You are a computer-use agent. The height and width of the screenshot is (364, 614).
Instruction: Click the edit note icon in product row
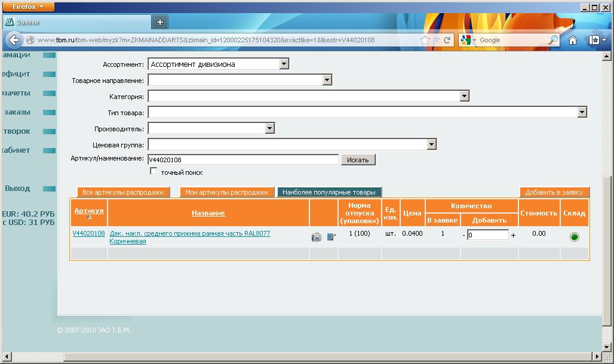pos(331,237)
